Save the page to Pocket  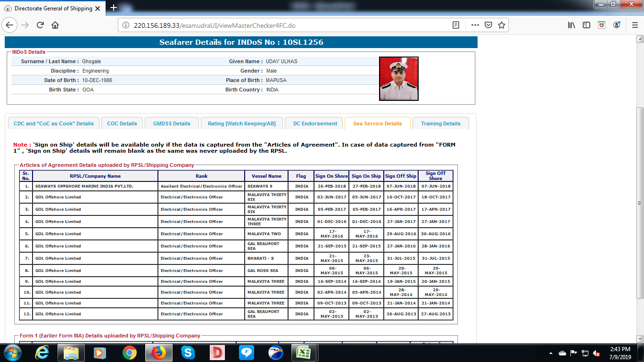pos(488,25)
